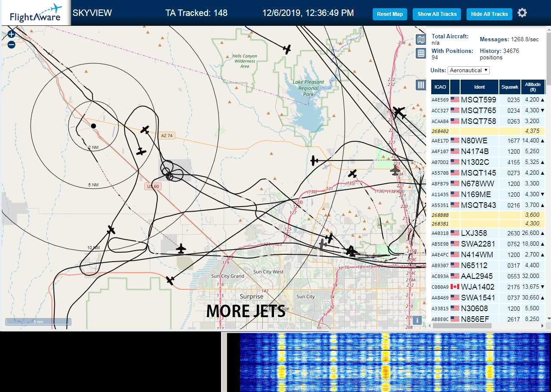Select large aircraft icon near mile marker 229
The height and width of the screenshot is (392, 551).
click(x=400, y=113)
